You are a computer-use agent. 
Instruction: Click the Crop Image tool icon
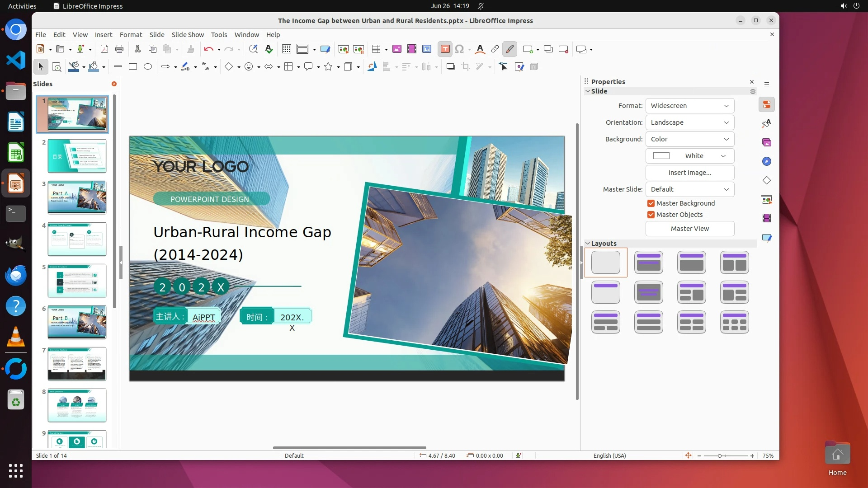[x=465, y=67]
